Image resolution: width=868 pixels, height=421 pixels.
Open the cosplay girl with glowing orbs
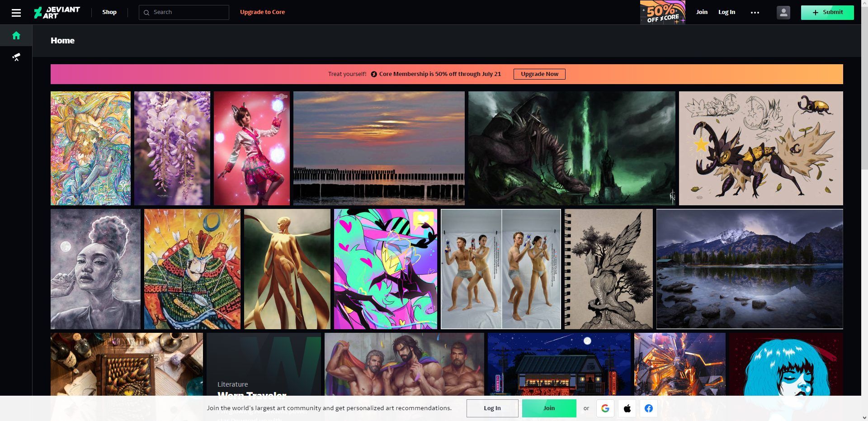pyautogui.click(x=252, y=148)
